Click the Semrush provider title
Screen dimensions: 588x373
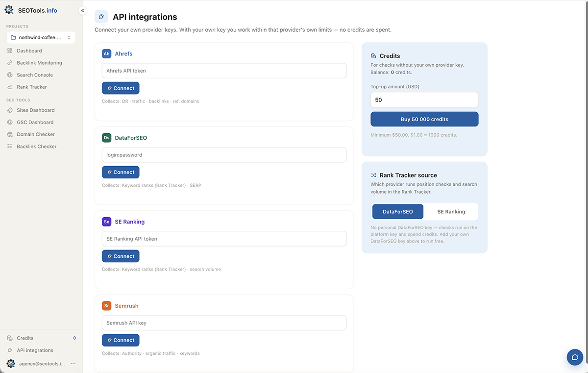click(126, 306)
